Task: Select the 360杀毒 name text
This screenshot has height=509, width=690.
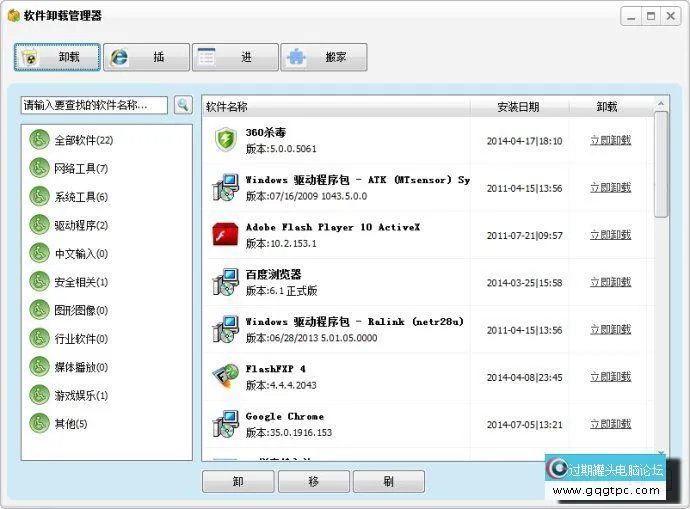Action: [x=266, y=132]
